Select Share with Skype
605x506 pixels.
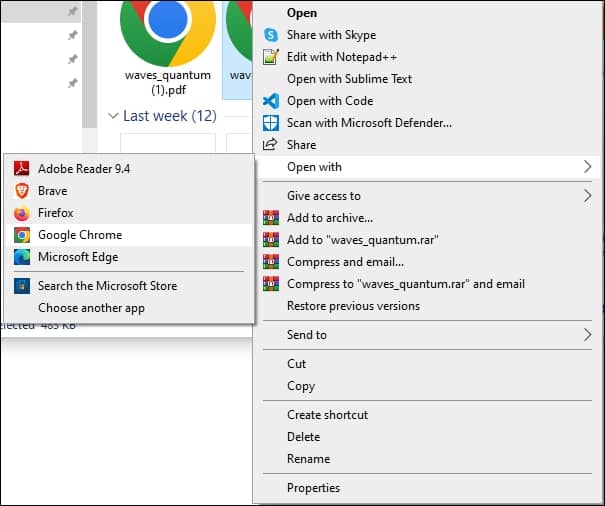427,35
